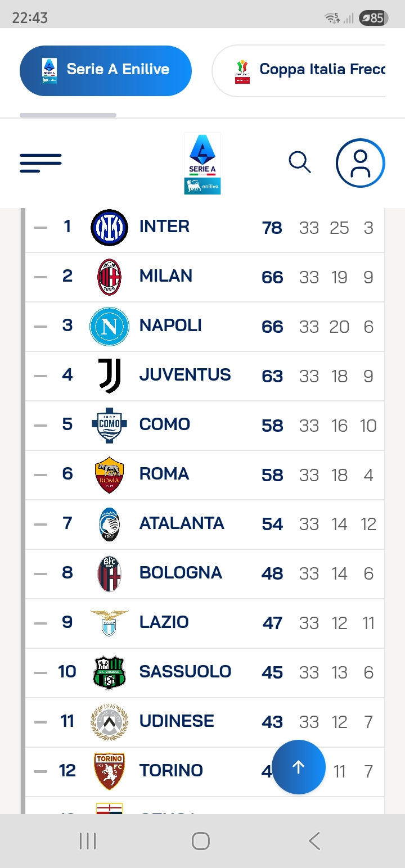Screen dimensions: 405x868
Task: Tap the Napoli club crest
Action: pyautogui.click(x=109, y=327)
